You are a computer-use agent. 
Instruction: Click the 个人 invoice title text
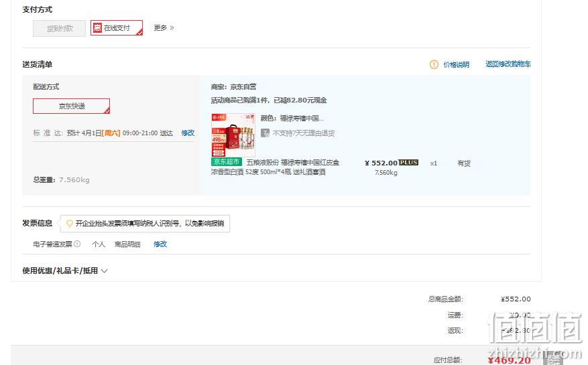99,244
